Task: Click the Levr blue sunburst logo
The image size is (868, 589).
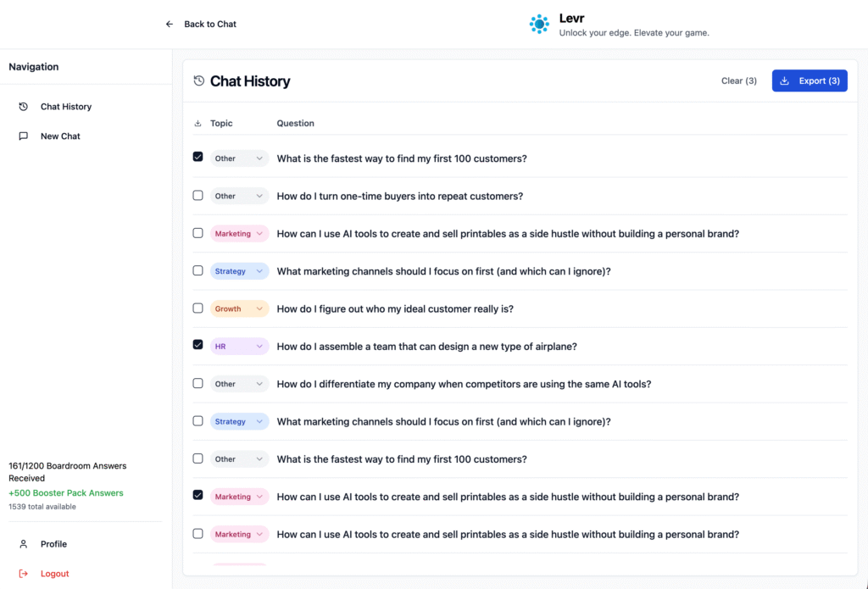Action: pos(539,25)
